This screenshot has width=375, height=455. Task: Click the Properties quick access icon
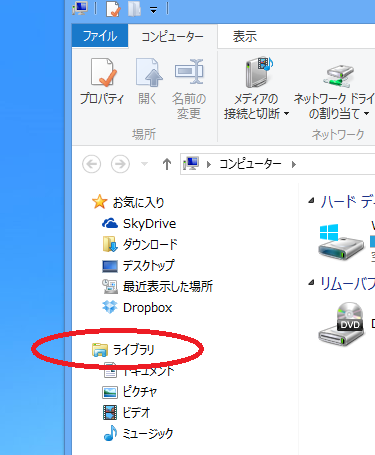point(113,9)
